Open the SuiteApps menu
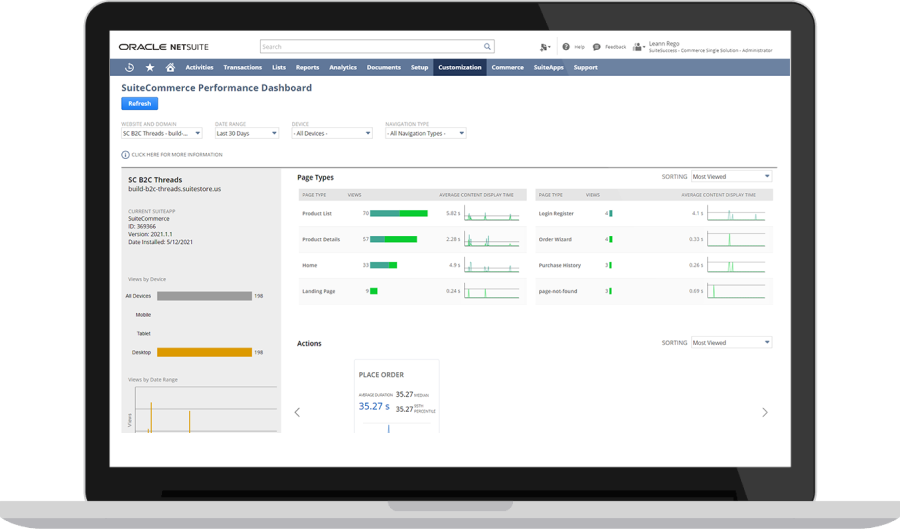Viewport: 900px width, 529px height. (549, 68)
